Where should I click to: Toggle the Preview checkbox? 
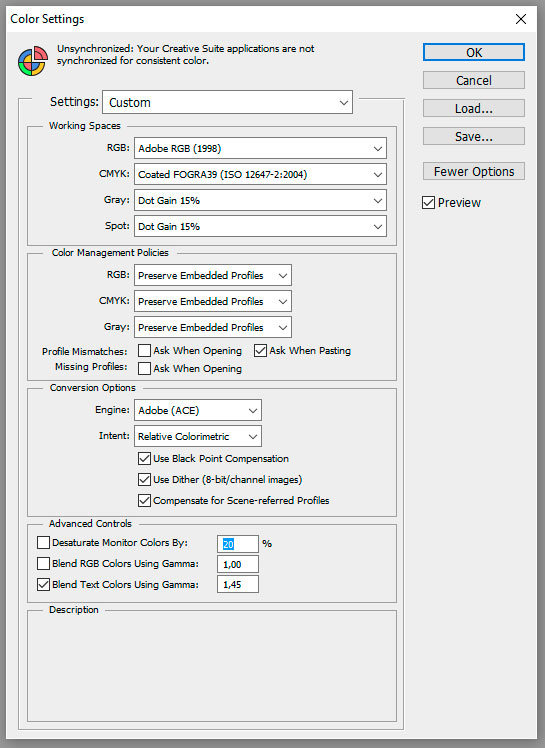tap(429, 203)
